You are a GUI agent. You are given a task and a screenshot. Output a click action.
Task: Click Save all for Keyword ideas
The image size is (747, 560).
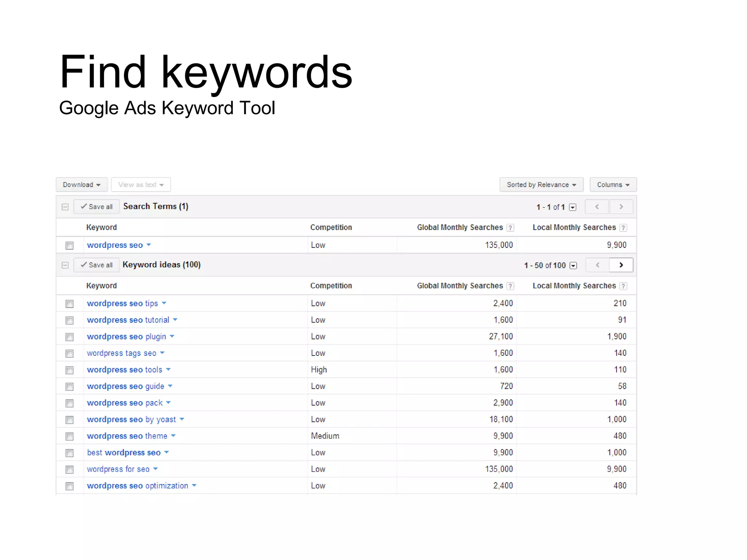(x=97, y=265)
